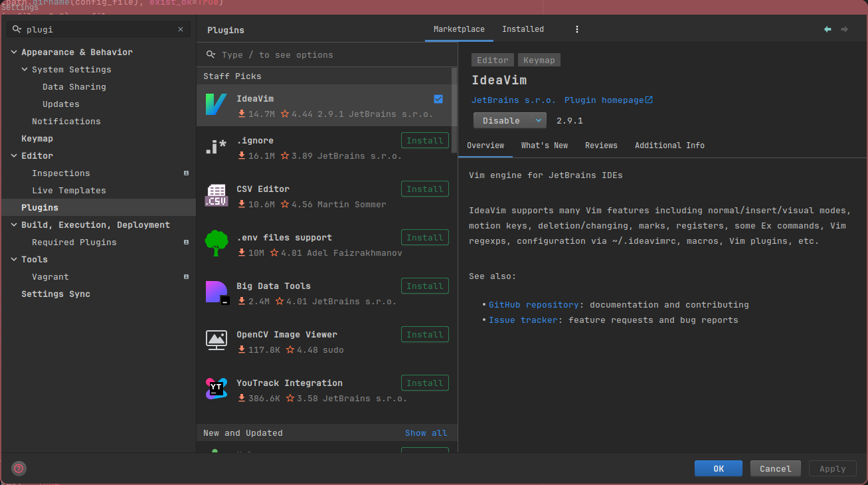
Task: Switch to the Installed tab
Action: pyautogui.click(x=523, y=29)
